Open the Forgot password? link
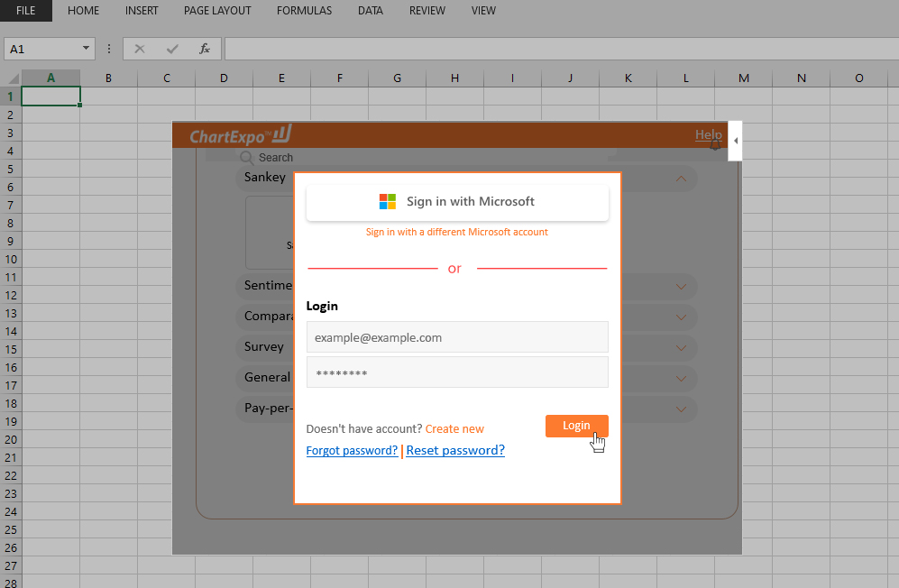899x588 pixels. 352,450
